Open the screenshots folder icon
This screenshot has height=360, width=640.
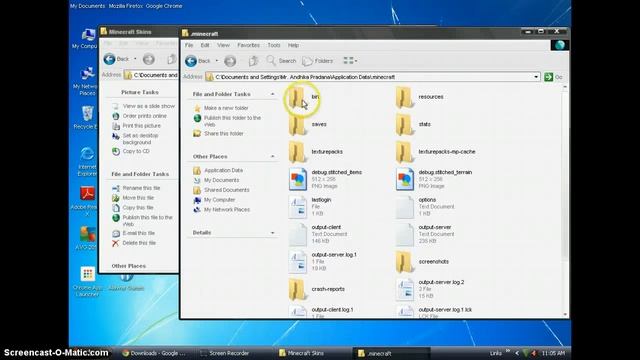(404, 262)
